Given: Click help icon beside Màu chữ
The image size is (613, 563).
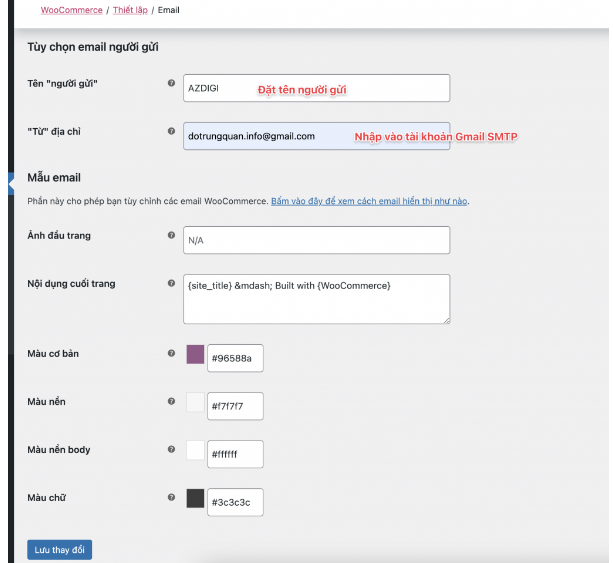Looking at the screenshot, I should [171, 497].
